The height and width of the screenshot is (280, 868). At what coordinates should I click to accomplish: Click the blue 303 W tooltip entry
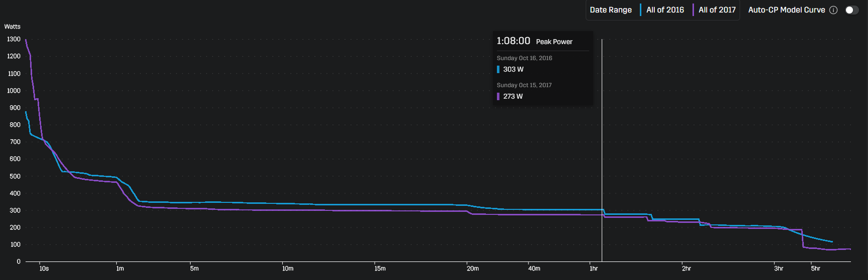click(x=513, y=70)
